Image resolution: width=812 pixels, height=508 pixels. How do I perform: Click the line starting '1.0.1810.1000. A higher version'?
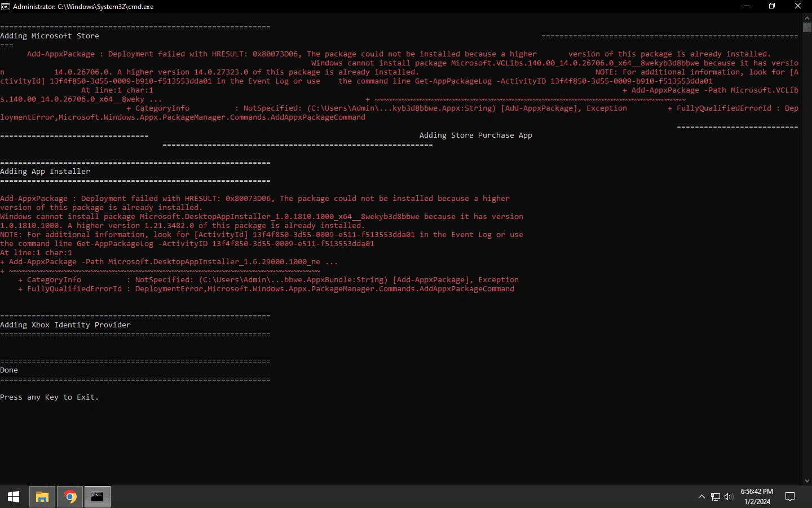pos(183,226)
